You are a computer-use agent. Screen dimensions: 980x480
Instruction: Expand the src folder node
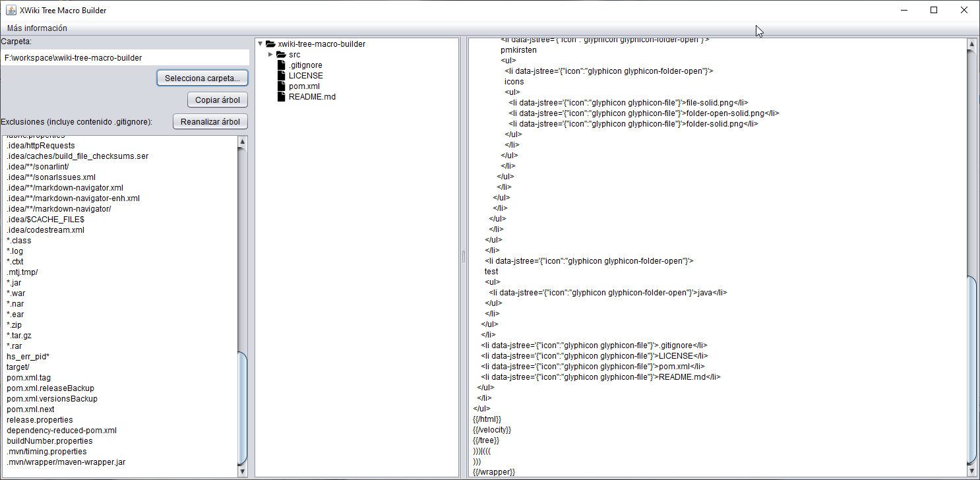point(270,55)
